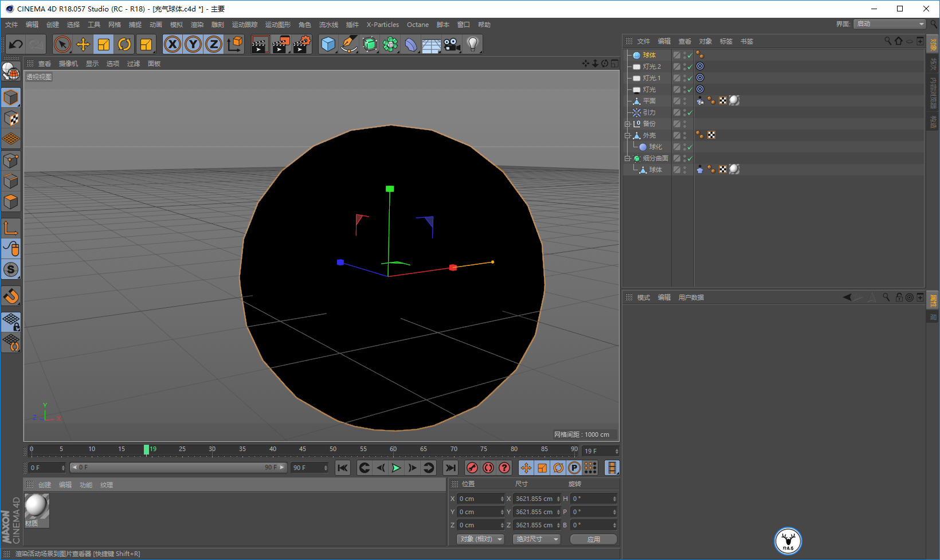Select the Move tool
The height and width of the screenshot is (560, 940).
click(83, 44)
